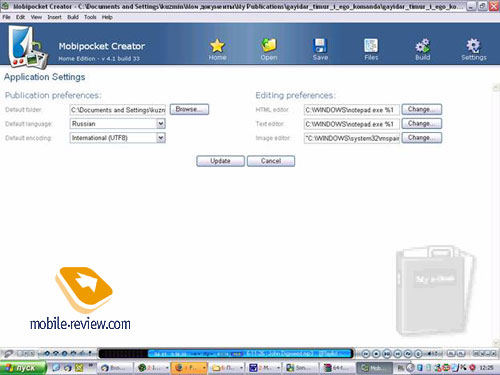Click the Default folder path field
The height and width of the screenshot is (375, 500).
coord(118,110)
